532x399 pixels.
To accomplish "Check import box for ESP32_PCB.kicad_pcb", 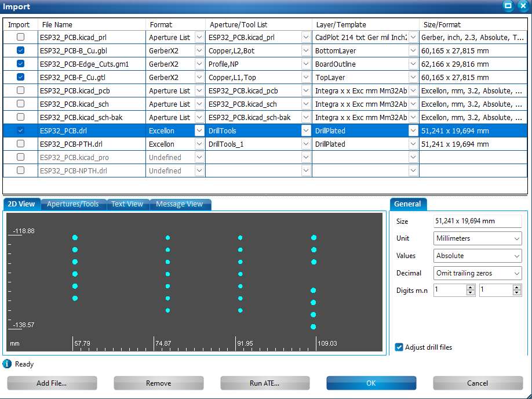I will pos(21,90).
